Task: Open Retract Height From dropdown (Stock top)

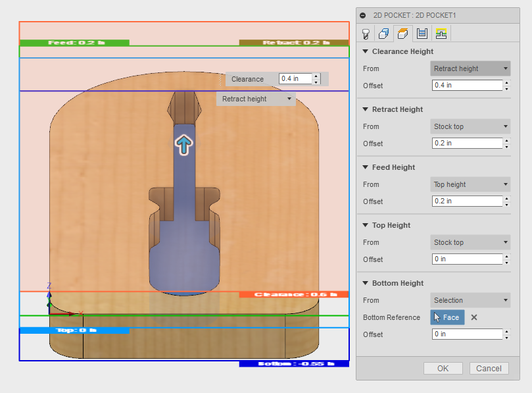Action: click(470, 126)
